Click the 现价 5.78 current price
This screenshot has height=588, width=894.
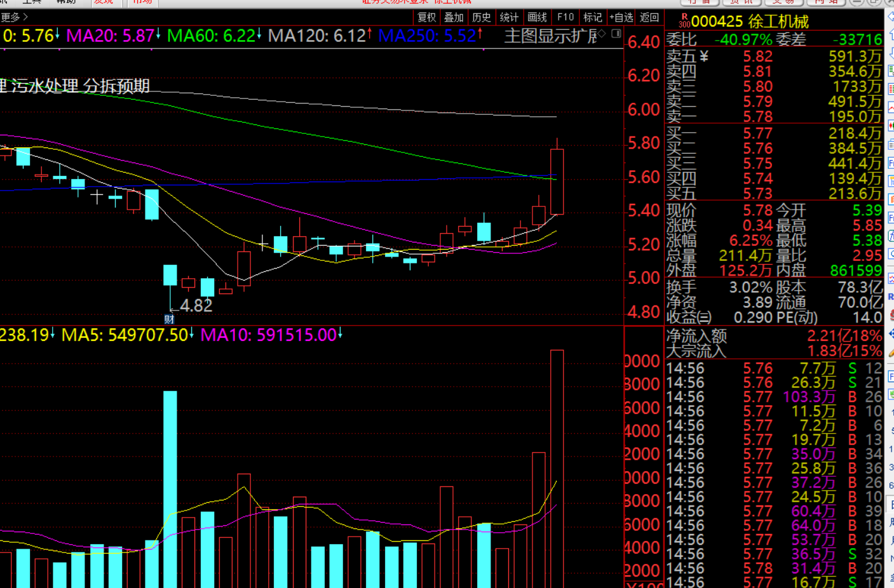757,210
